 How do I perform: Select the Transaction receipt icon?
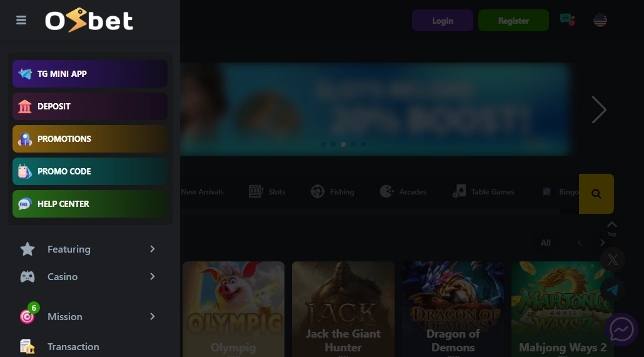click(x=27, y=347)
